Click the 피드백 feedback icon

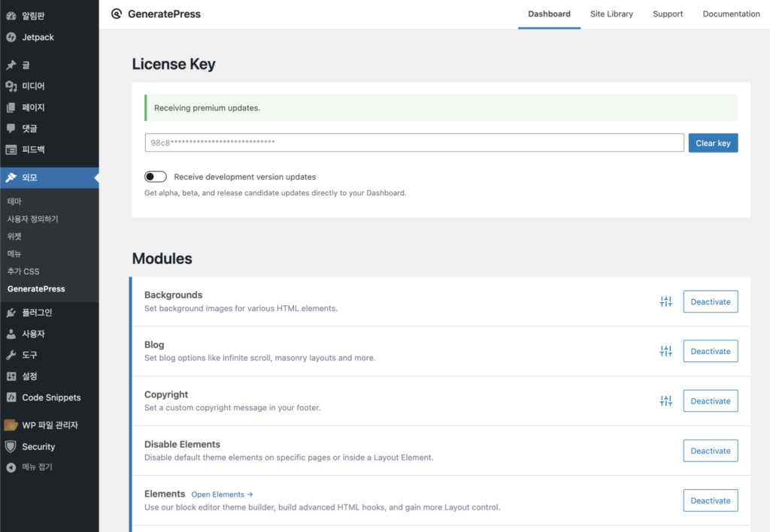point(11,150)
